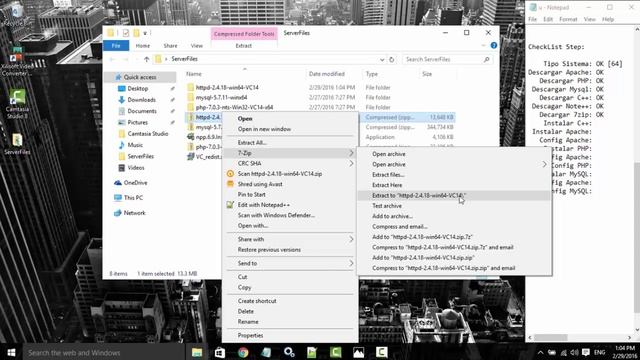Select Documents in navigation pane
The width and height of the screenshot is (640, 360).
142,111
